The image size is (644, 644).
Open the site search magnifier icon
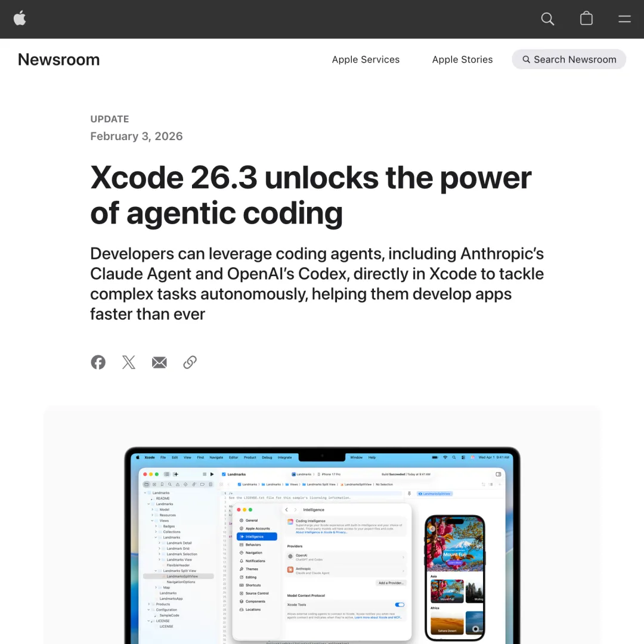coord(547,19)
